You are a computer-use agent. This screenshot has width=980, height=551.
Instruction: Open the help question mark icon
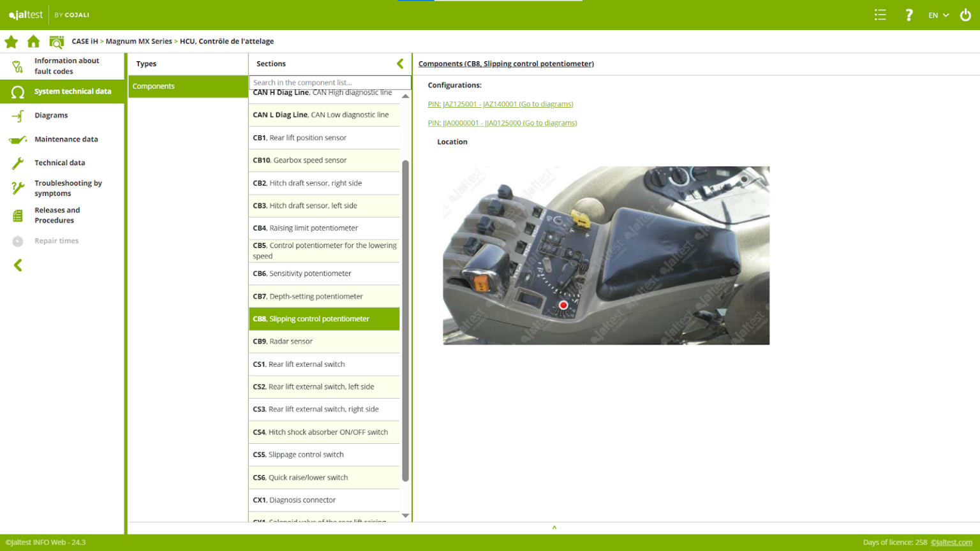coord(909,15)
